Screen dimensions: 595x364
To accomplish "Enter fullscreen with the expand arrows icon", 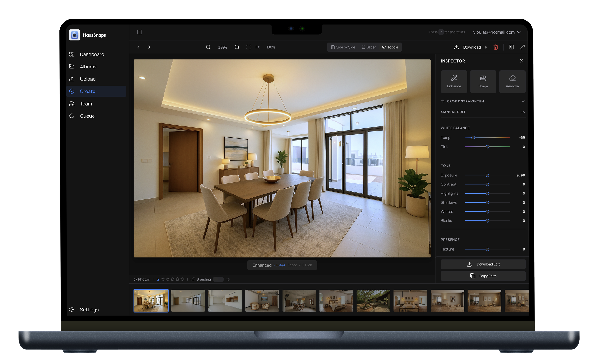I will [522, 47].
